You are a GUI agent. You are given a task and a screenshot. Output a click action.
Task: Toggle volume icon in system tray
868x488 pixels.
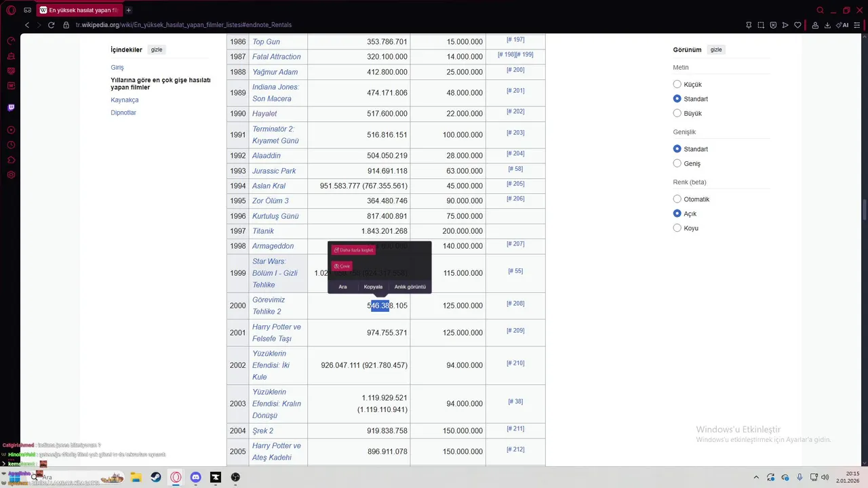(x=825, y=477)
